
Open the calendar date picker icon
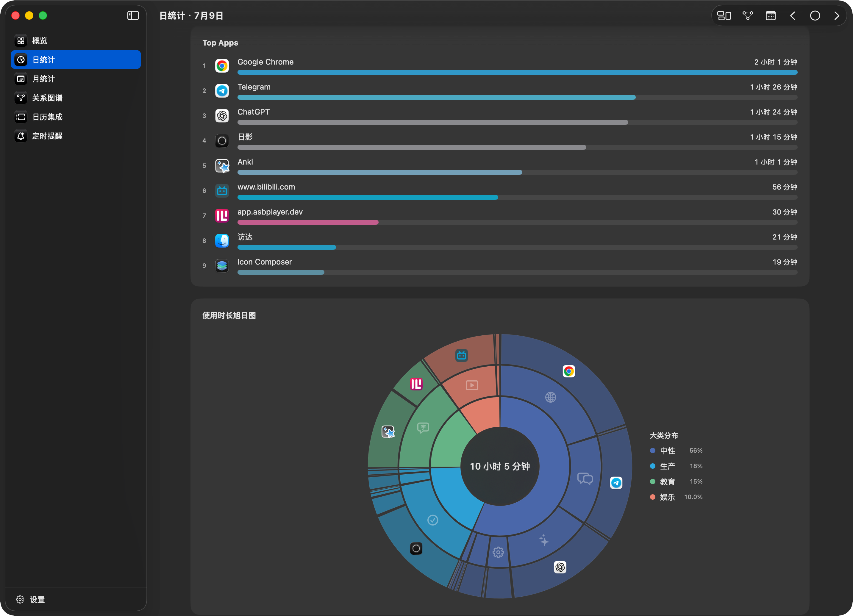pos(771,16)
